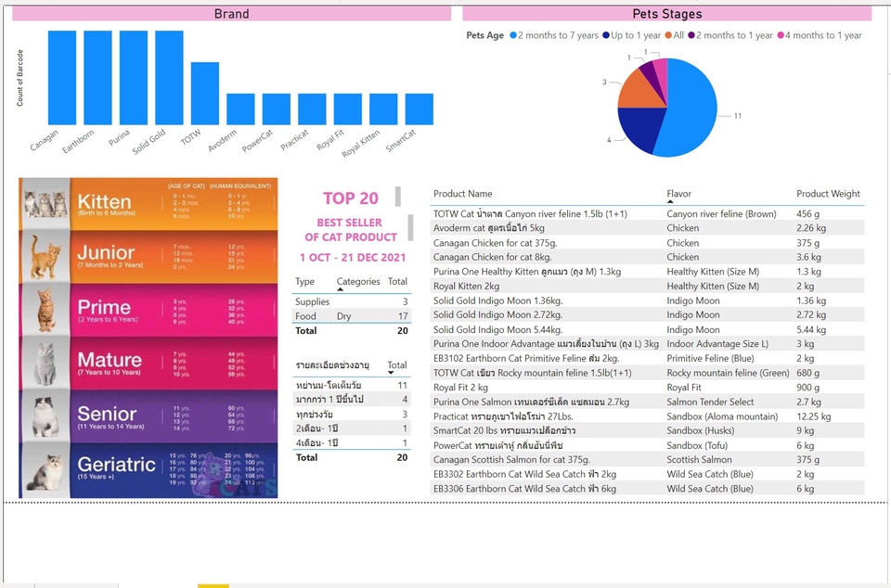Screen dimensions: 891x588
Task: Select 'Royal Kitten 2kg' product row
Action: tap(647, 286)
